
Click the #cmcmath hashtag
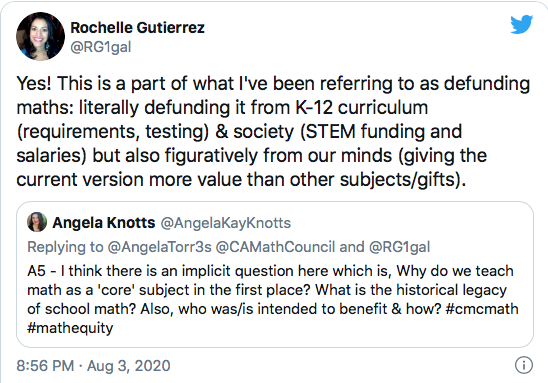point(482,309)
